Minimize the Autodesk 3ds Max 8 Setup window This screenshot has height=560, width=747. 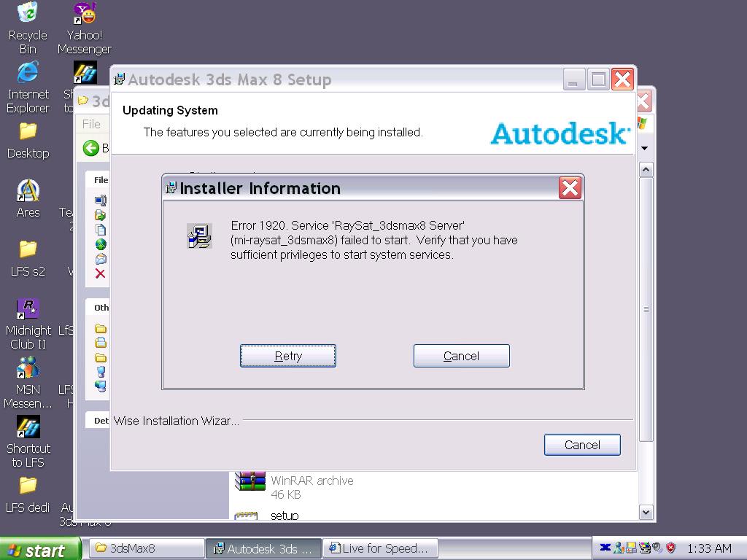click(573, 79)
